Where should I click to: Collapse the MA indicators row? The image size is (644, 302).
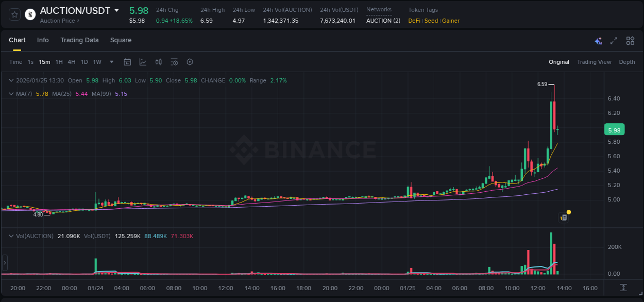11,93
